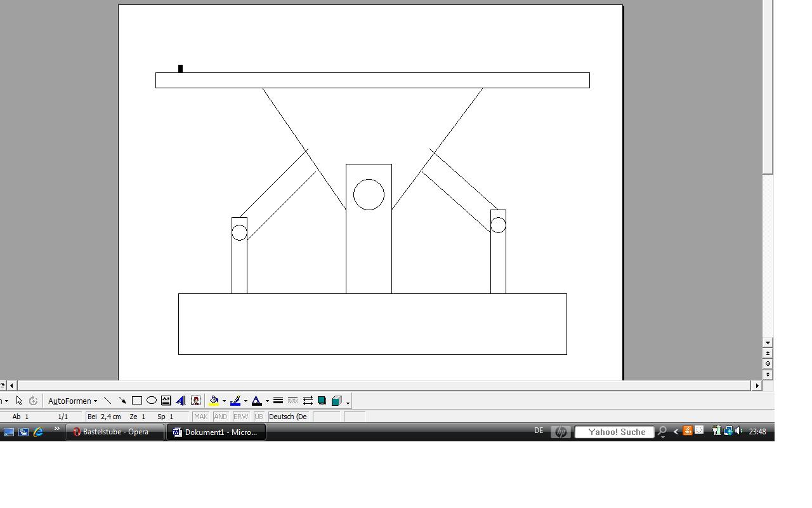Activate the Select Objects pointer tool
This screenshot has height=508, width=812.
pyautogui.click(x=19, y=401)
